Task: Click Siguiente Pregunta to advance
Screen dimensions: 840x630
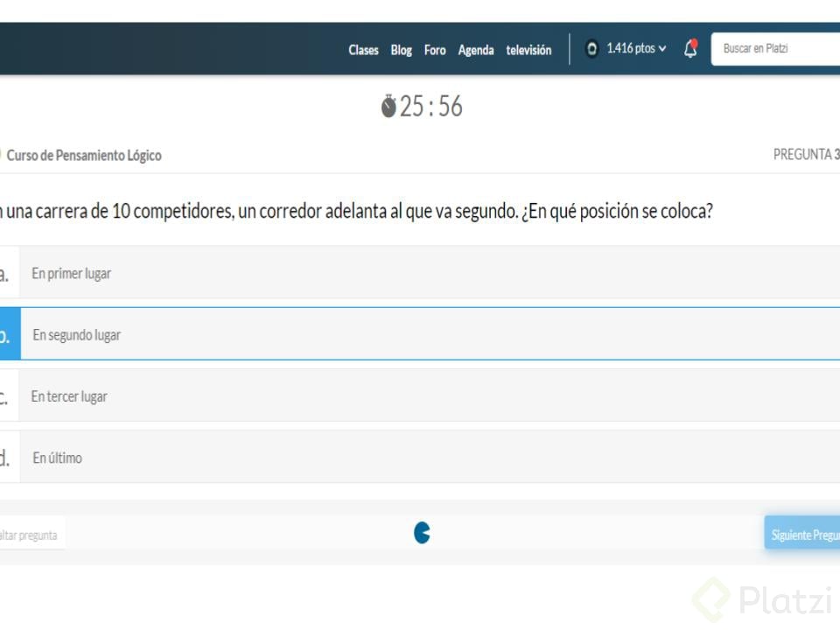Action: [805, 532]
